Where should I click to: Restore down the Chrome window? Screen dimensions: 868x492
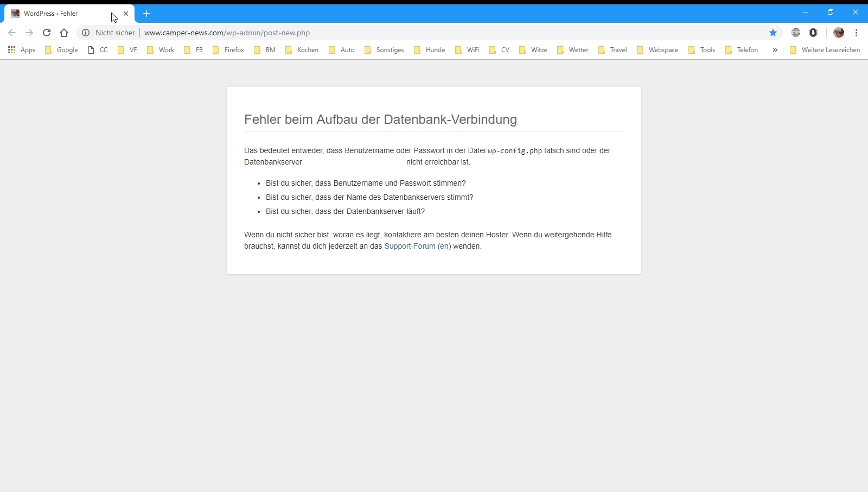[831, 12]
